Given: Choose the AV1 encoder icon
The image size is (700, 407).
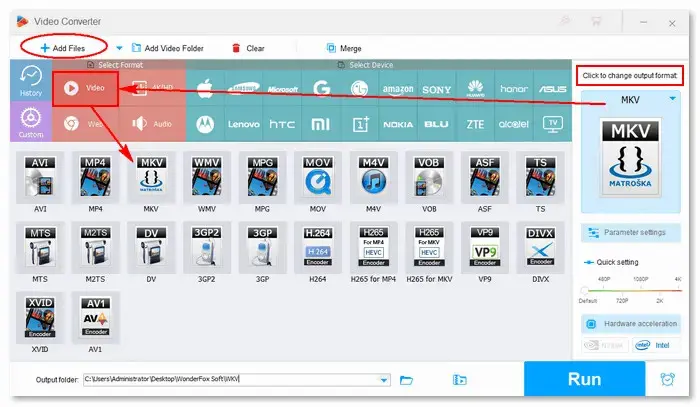Looking at the screenshot, I should [x=95, y=318].
